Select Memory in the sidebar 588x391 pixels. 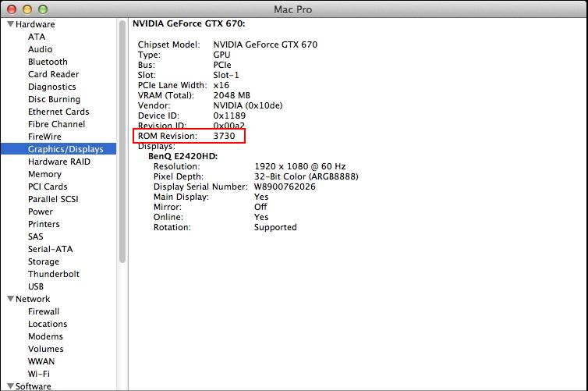coord(44,174)
